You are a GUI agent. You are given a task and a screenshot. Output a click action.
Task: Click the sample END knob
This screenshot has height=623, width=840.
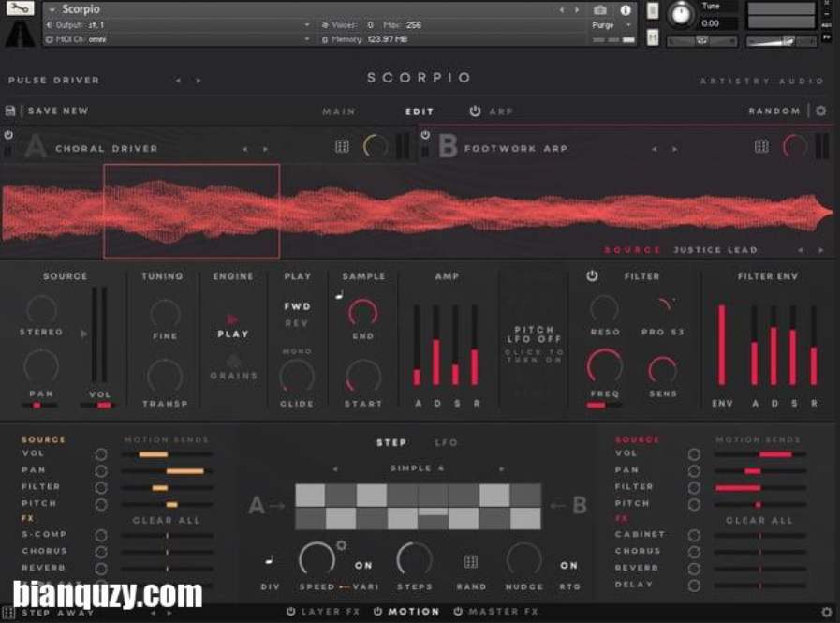362,314
